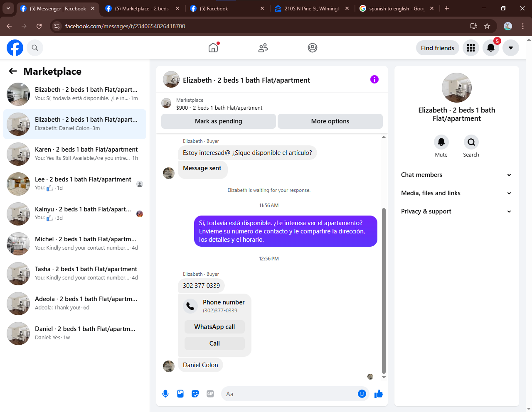532x412 pixels.
Task: Open the account dropdown arrow
Action: click(x=511, y=48)
